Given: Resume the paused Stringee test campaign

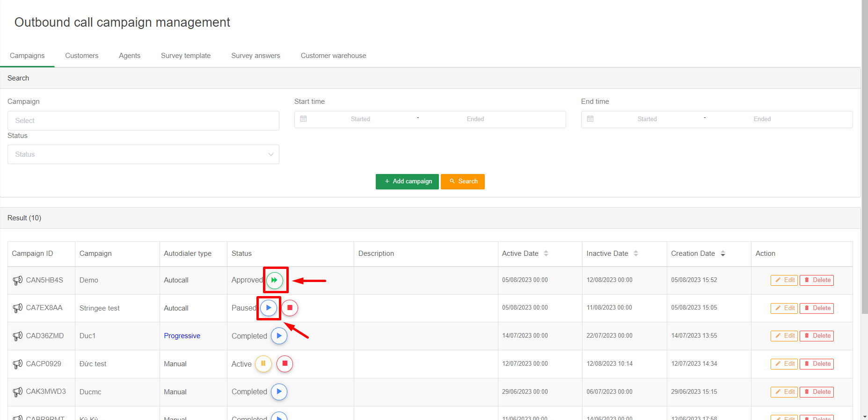Looking at the screenshot, I should point(269,308).
